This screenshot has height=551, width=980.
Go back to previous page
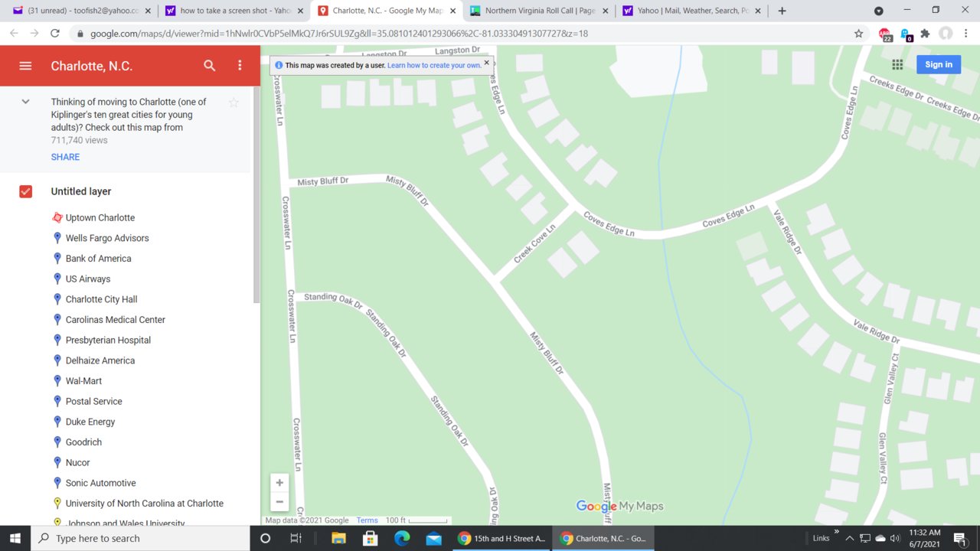click(14, 34)
